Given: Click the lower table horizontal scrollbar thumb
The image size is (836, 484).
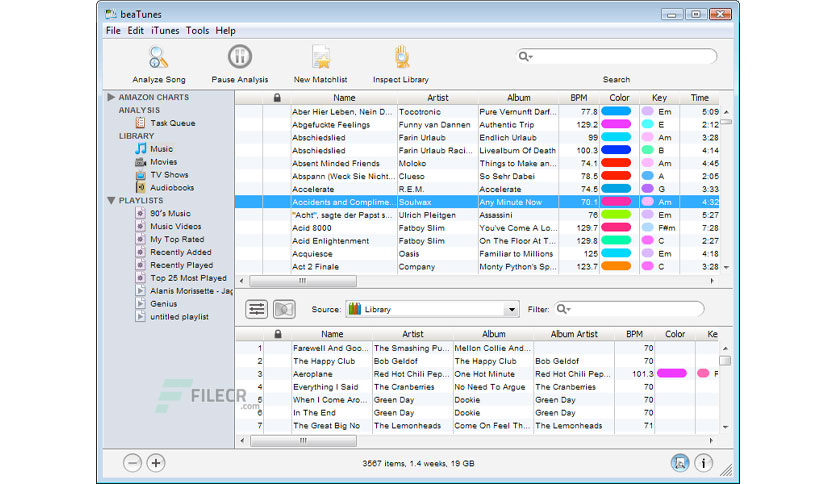Looking at the screenshot, I should point(303,441).
